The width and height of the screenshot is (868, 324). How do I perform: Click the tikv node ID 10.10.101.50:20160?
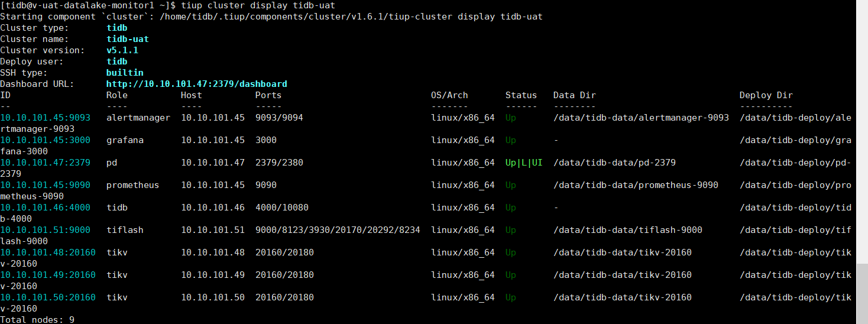[47, 297]
